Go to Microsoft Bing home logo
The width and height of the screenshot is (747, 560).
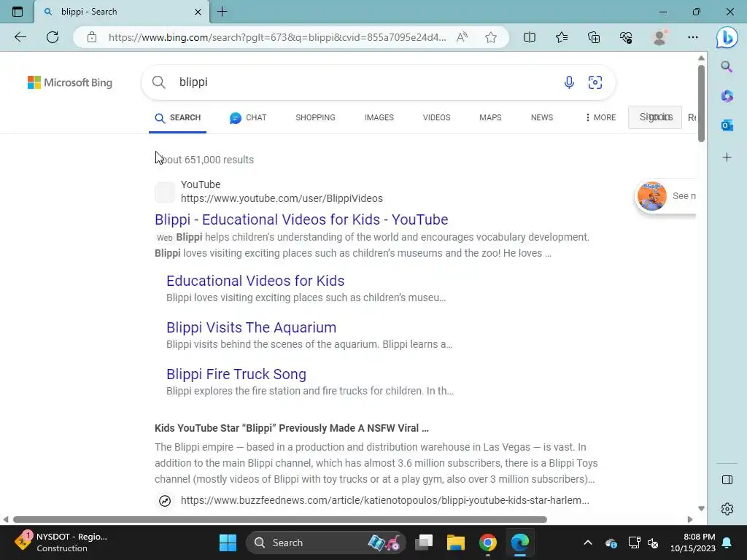(70, 82)
